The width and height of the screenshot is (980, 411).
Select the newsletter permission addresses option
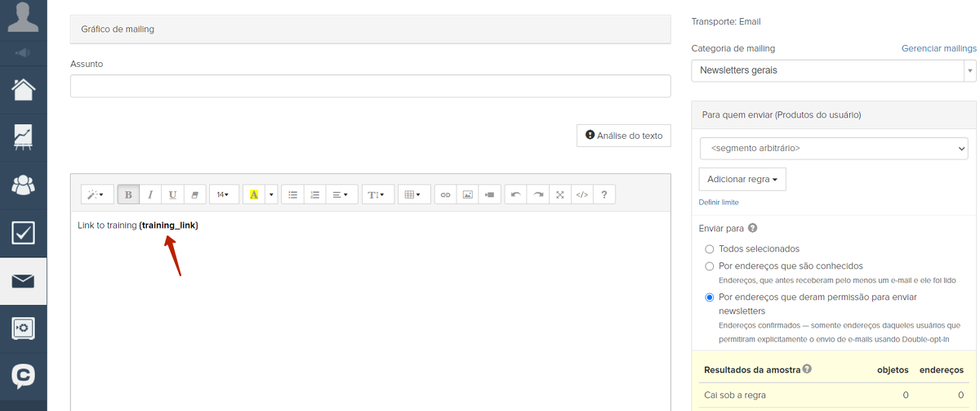coord(709,297)
